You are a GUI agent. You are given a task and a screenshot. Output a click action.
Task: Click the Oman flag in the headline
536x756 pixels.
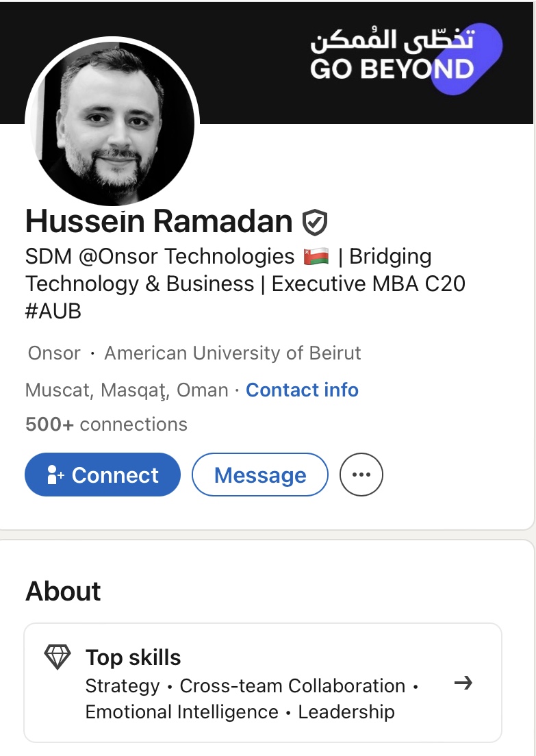(x=315, y=257)
